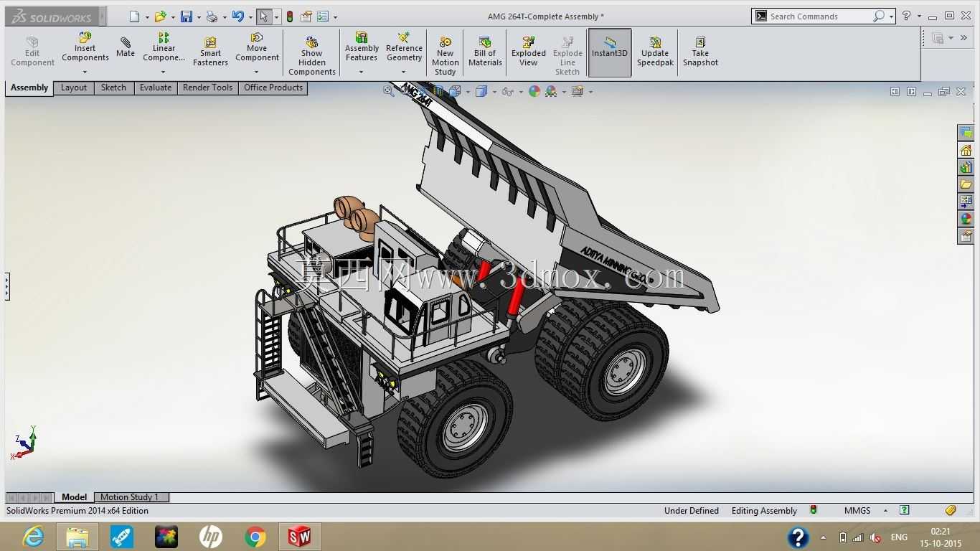
Task: Launch Google Chrome from taskbar
Action: [x=255, y=537]
